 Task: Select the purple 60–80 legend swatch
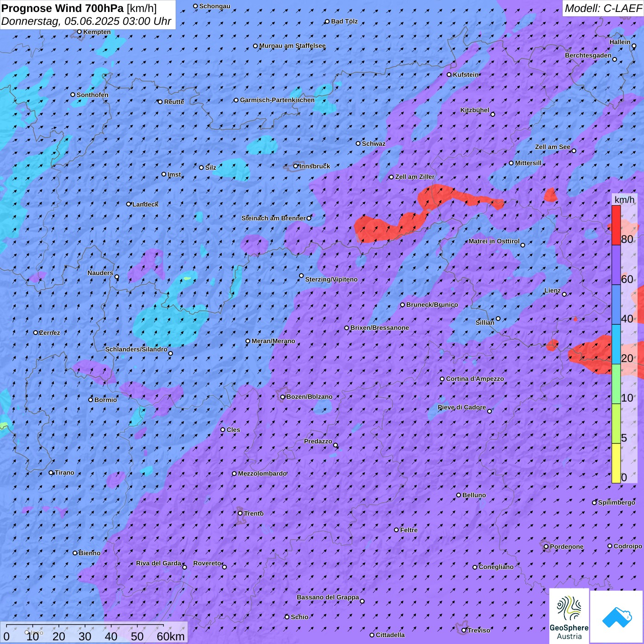[616, 265]
